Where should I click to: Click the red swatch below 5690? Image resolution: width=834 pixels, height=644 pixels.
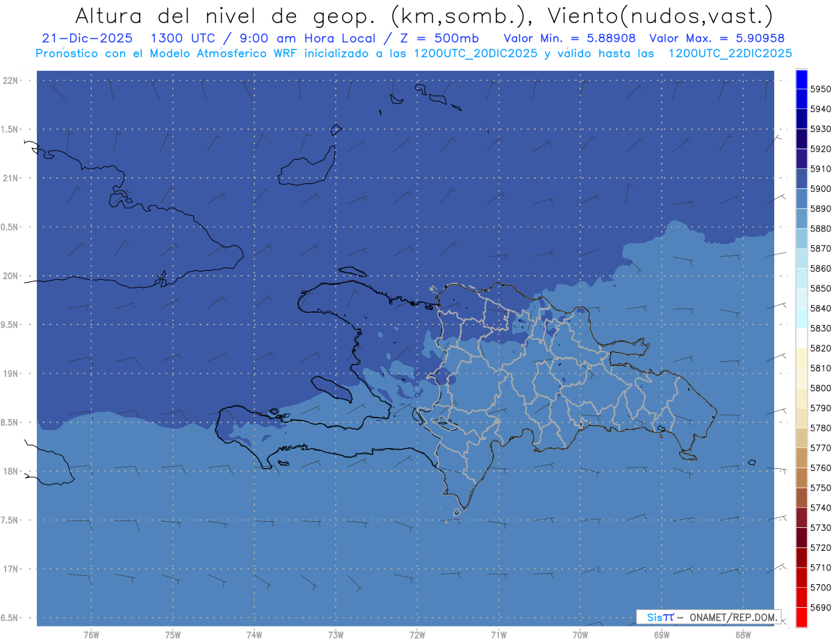point(801,617)
